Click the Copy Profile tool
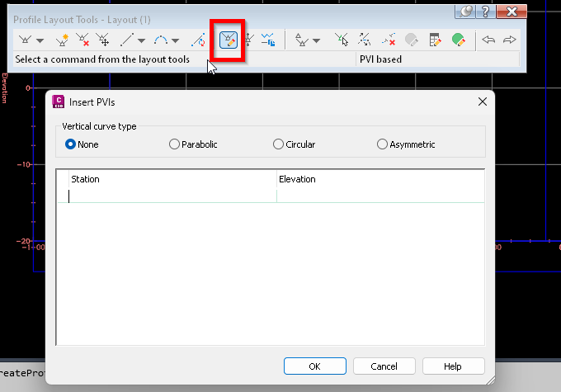Screen dimensions: 561x392 click(268, 40)
